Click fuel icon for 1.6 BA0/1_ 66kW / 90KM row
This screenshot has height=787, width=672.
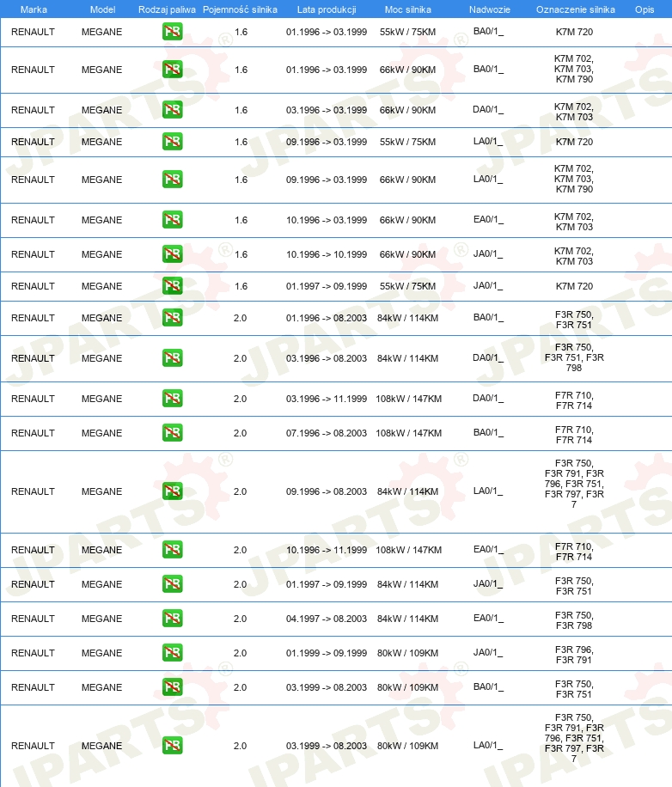coord(172,70)
